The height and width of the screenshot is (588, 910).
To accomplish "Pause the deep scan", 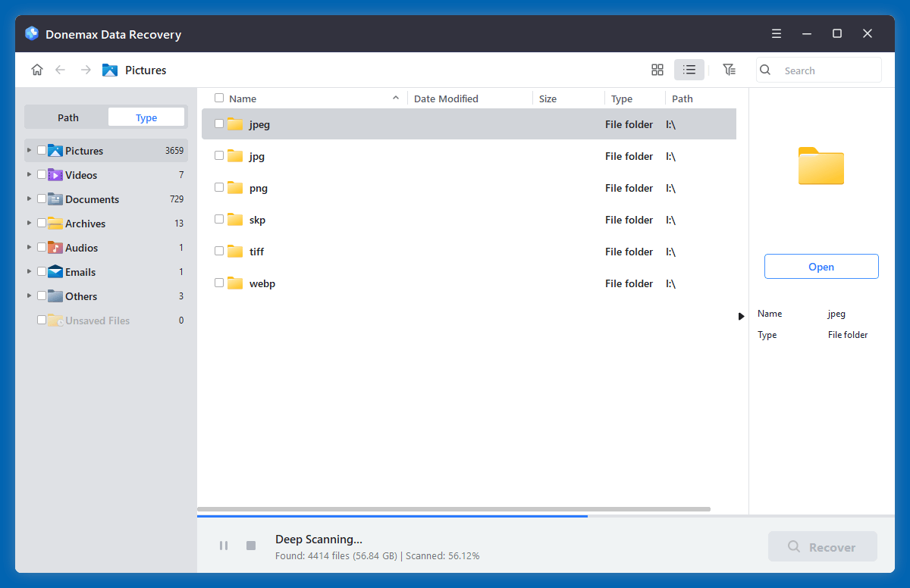I will pyautogui.click(x=224, y=546).
